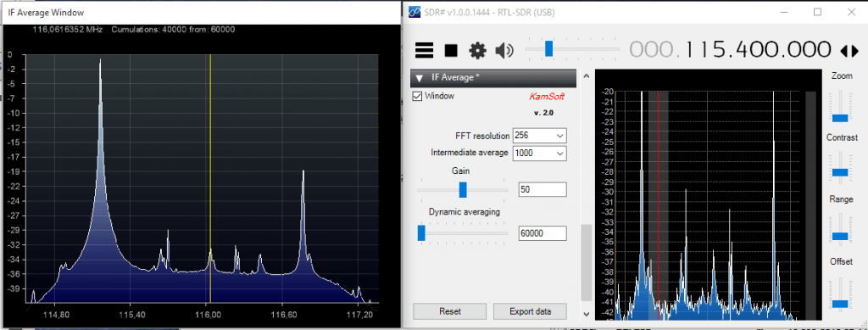
Task: Mute audio with the speaker icon
Action: click(504, 51)
